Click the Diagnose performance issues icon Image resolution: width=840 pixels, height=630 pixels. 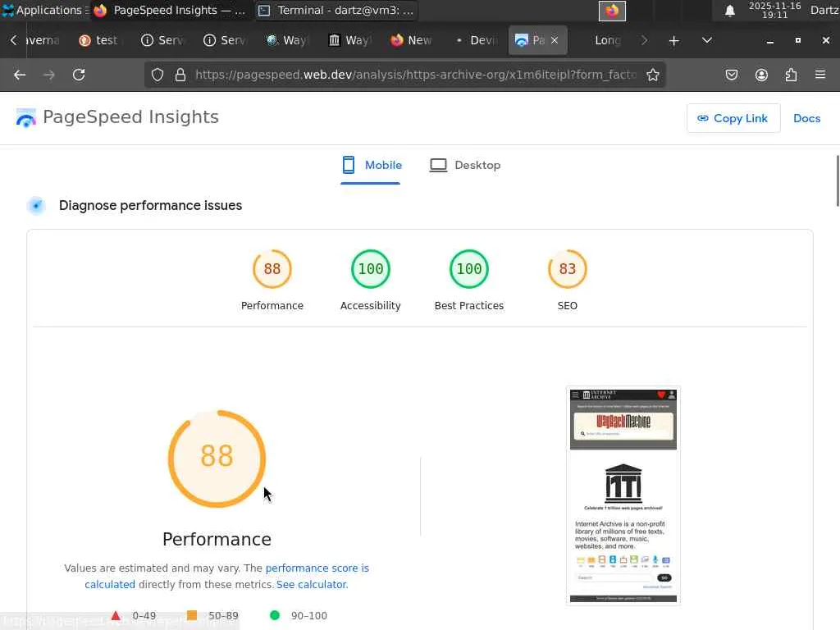36,206
